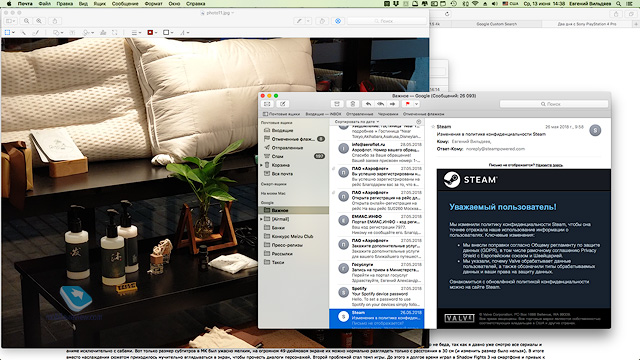The image size is (640, 360).
Task: Switch to the Отправленные favorites tab
Action: tap(360, 114)
